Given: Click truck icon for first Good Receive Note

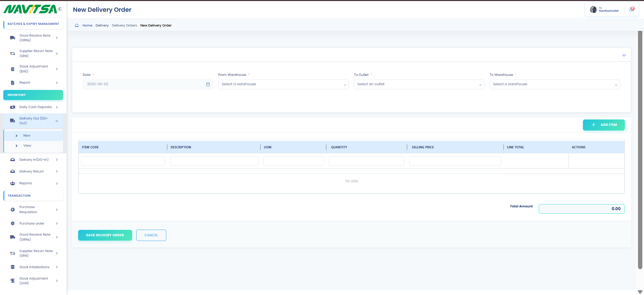Looking at the screenshot, I should pos(12,38).
